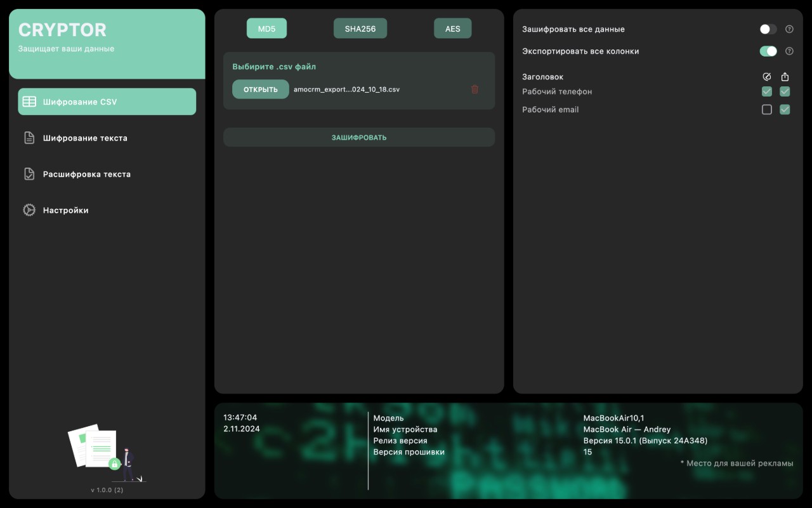Click the CRYPTOR app title
Screen dimensions: 812x508
62,30
